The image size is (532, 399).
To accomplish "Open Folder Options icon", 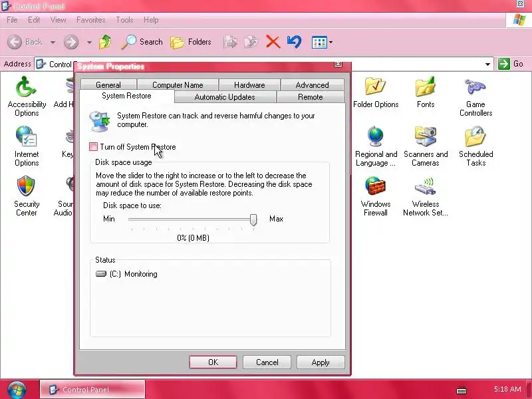I will pyautogui.click(x=376, y=92).
